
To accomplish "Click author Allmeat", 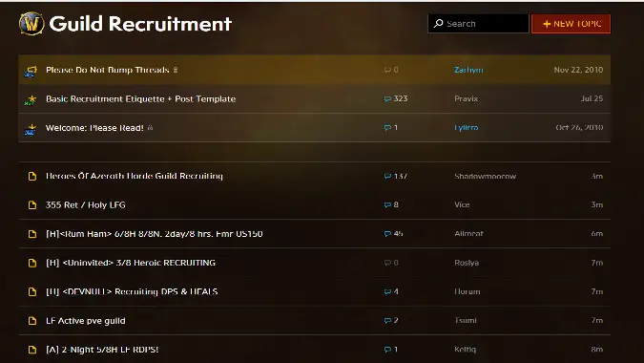I will (x=468, y=233).
